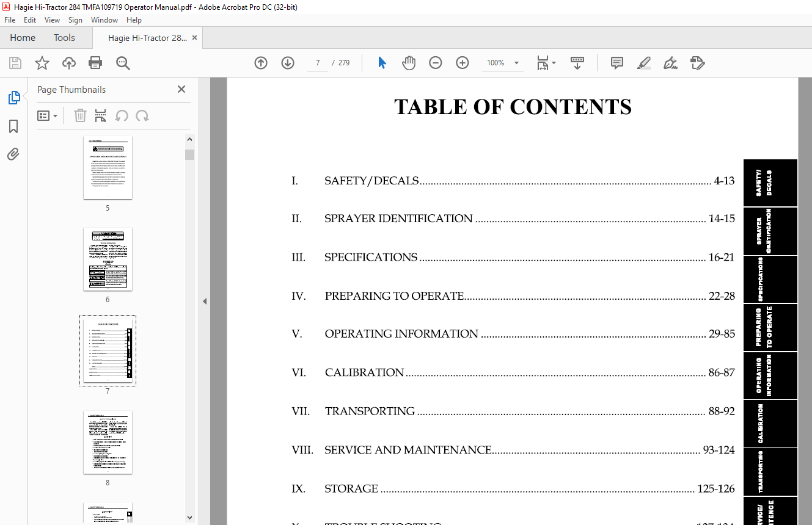Select page 5 thumbnail
Screen dimensions: 812x525
tap(108, 167)
